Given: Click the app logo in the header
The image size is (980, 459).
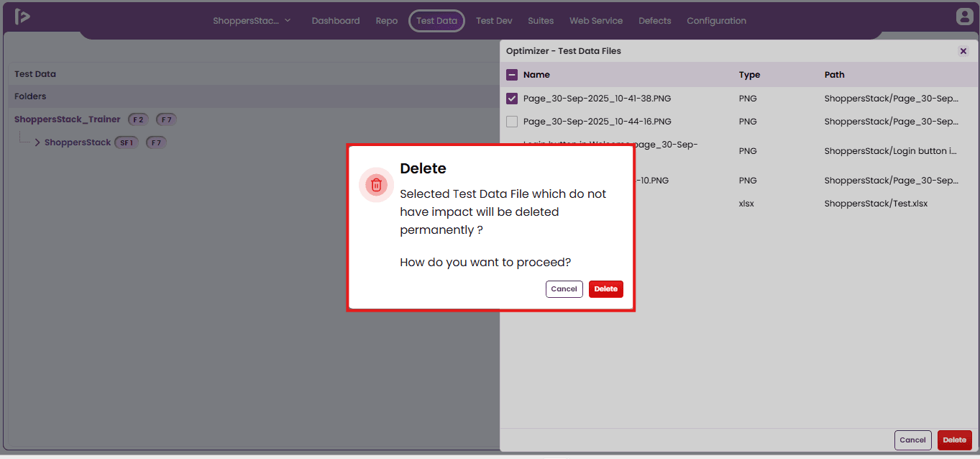Looking at the screenshot, I should click(22, 17).
